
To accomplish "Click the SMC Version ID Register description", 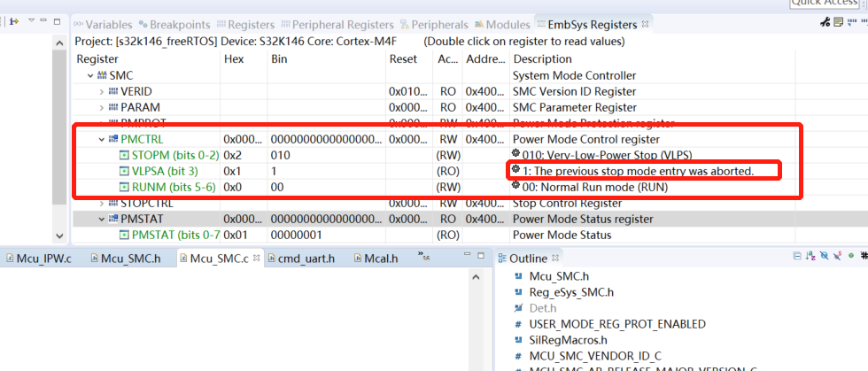I will coord(575,91).
